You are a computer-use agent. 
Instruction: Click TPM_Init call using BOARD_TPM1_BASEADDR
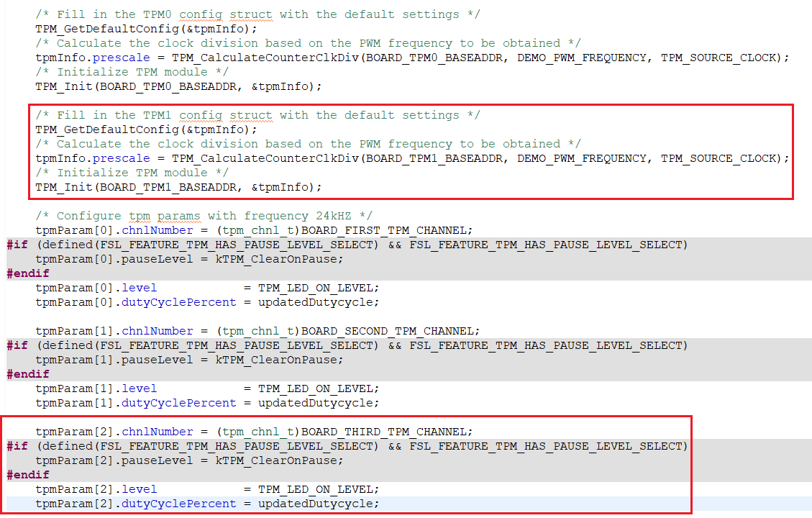(x=178, y=187)
